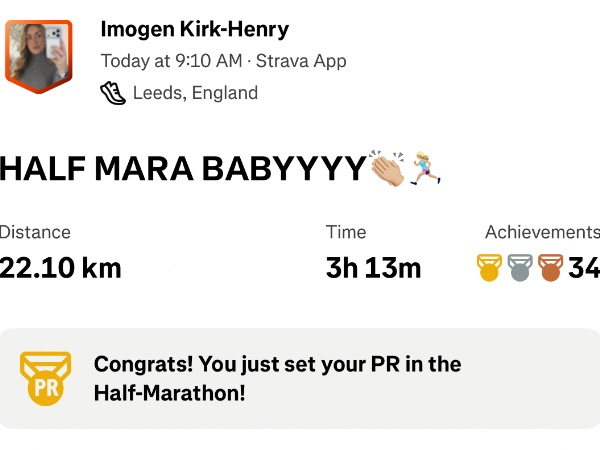Image resolution: width=600 pixels, height=450 pixels.
Task: Open the Half-Marathon PR congrats banner
Action: pyautogui.click(x=300, y=378)
